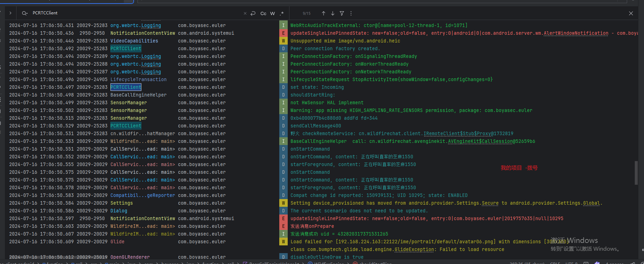Click the com.android.systemui package at 17:06:50.436

206,33
